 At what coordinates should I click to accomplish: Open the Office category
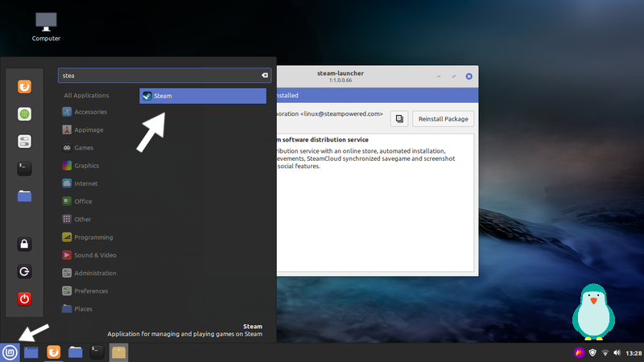[77, 202]
